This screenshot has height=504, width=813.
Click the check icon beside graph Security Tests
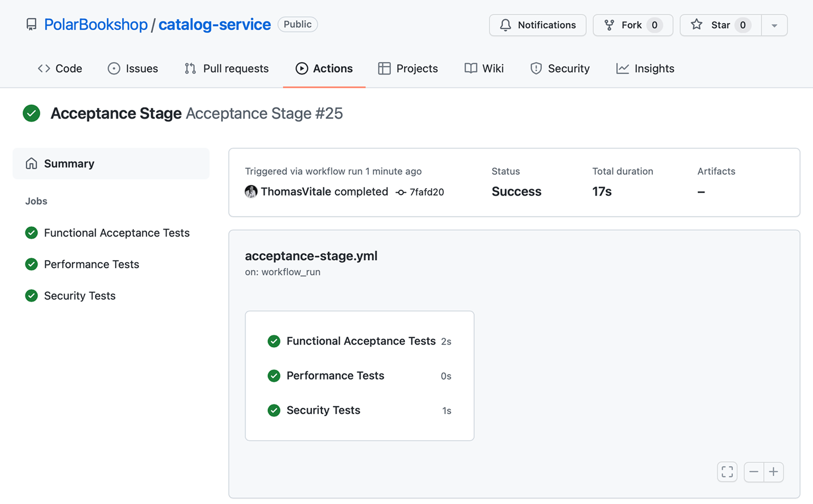274,410
